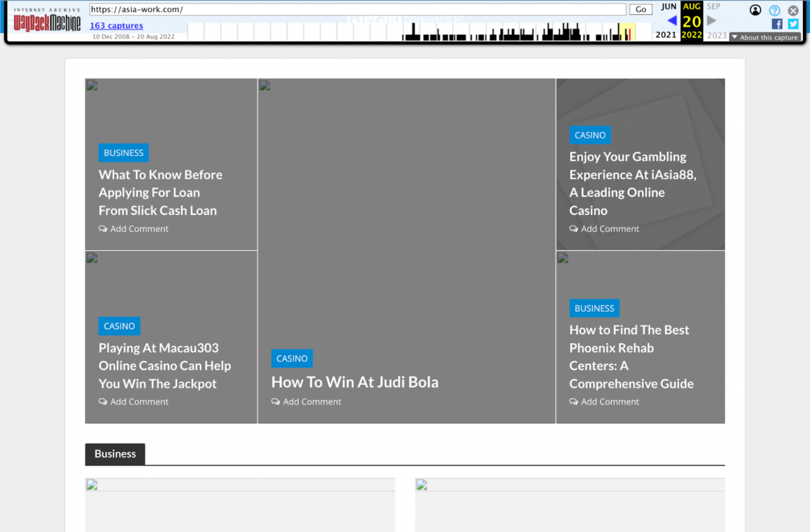Open the Wayback Machine help icon
Image resolution: width=810 pixels, height=532 pixels.
tap(774, 11)
